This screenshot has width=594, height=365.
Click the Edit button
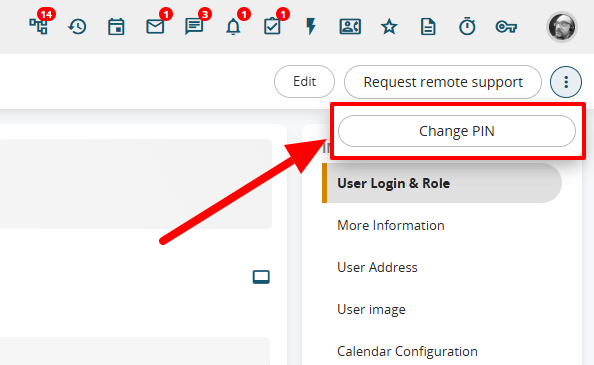coord(305,81)
